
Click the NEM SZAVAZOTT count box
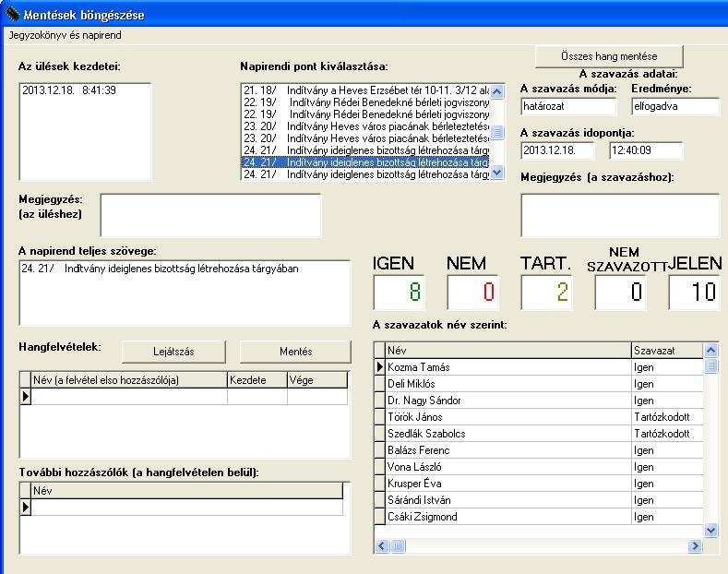click(620, 293)
